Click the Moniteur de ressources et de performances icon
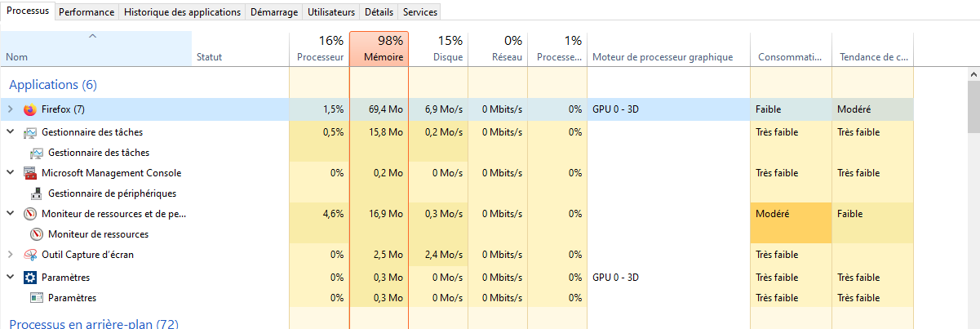 point(30,214)
